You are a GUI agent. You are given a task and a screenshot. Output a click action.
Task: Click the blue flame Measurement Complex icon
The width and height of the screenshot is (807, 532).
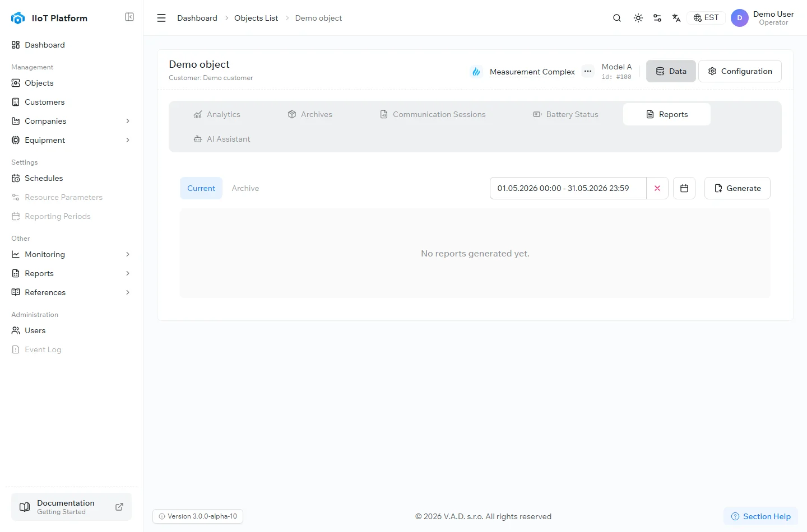[x=476, y=72]
